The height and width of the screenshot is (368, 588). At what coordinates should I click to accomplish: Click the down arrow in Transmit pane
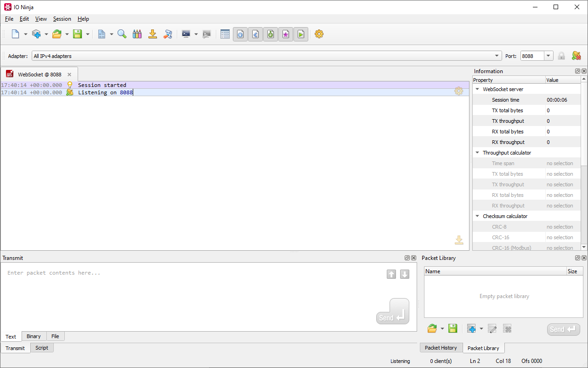405,274
